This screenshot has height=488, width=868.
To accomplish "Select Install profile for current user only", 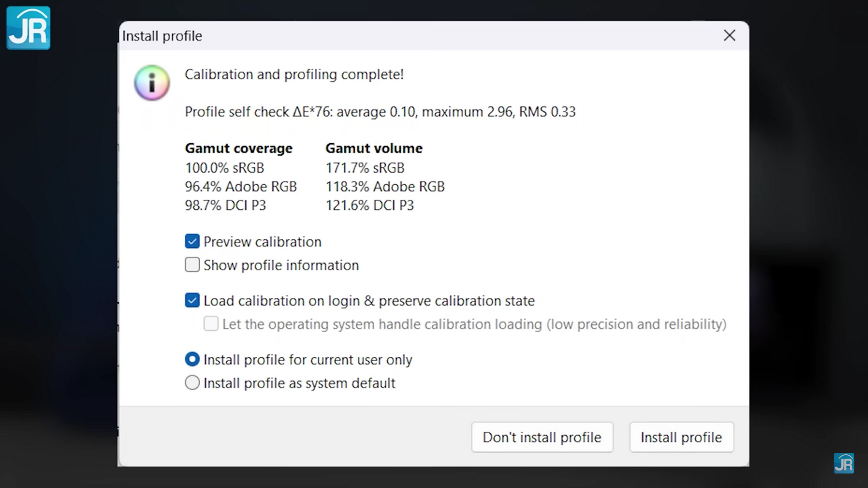I will point(192,359).
